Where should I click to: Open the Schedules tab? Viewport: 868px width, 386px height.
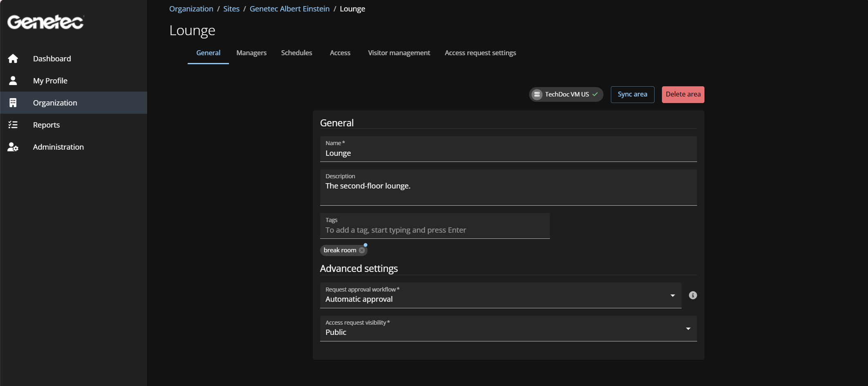296,53
